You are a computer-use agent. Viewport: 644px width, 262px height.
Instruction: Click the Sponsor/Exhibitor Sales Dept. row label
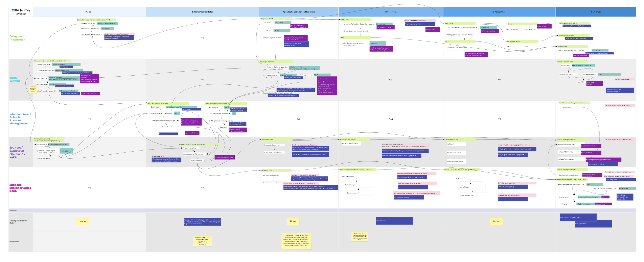pyautogui.click(x=20, y=188)
